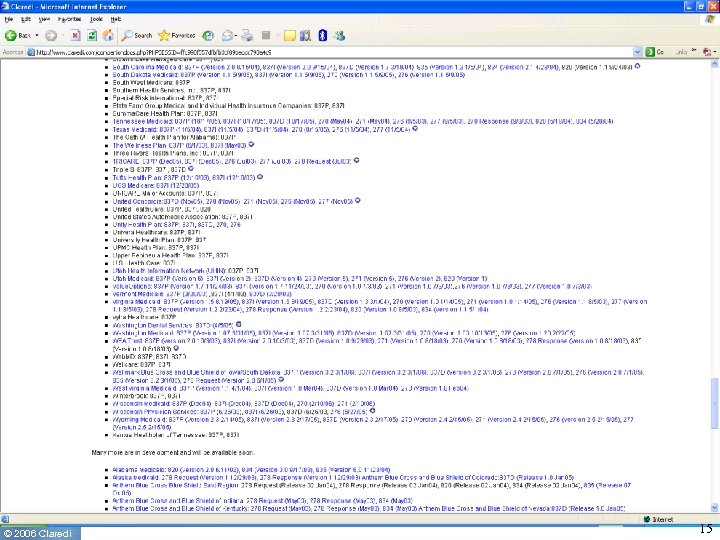Click the yellow note toolbar icon

[289, 35]
